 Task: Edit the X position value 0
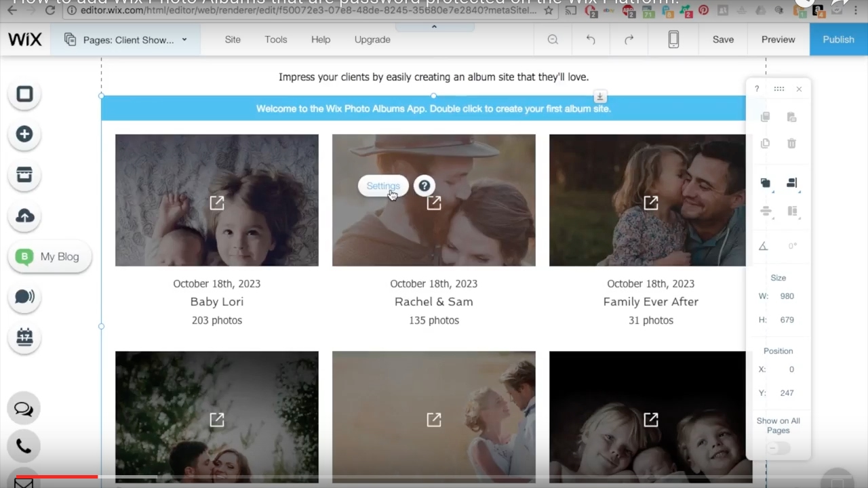point(791,369)
